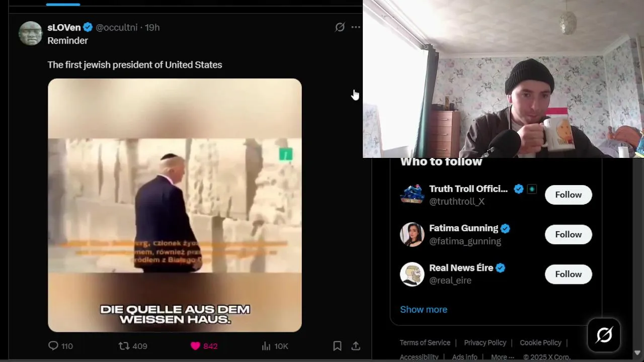Open the Privacy Policy link

[485, 342]
